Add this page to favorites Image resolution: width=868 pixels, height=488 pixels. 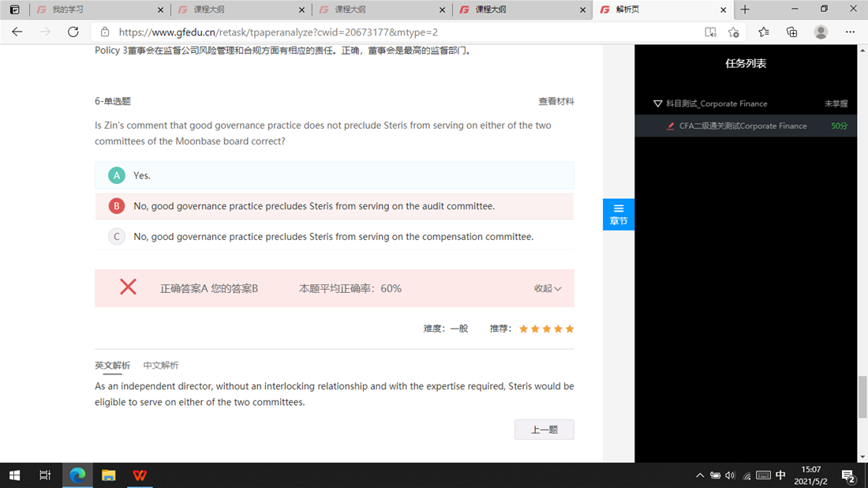click(x=734, y=32)
